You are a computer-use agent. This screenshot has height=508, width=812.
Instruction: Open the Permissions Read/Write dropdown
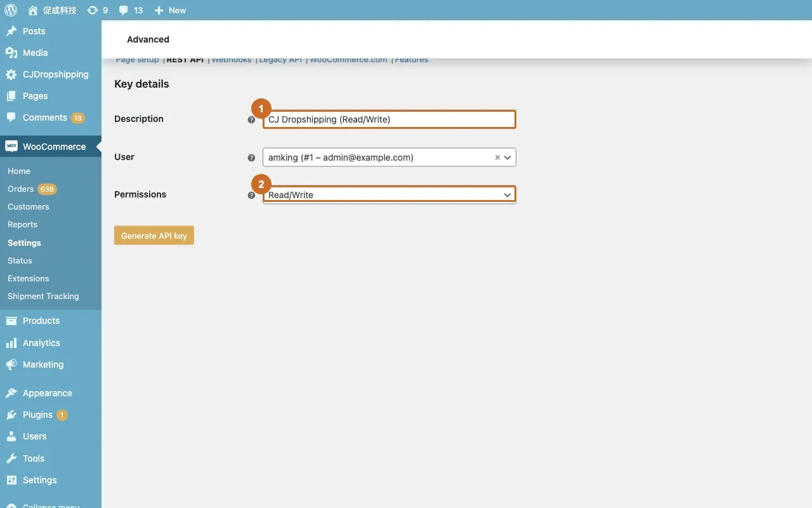pyautogui.click(x=390, y=195)
